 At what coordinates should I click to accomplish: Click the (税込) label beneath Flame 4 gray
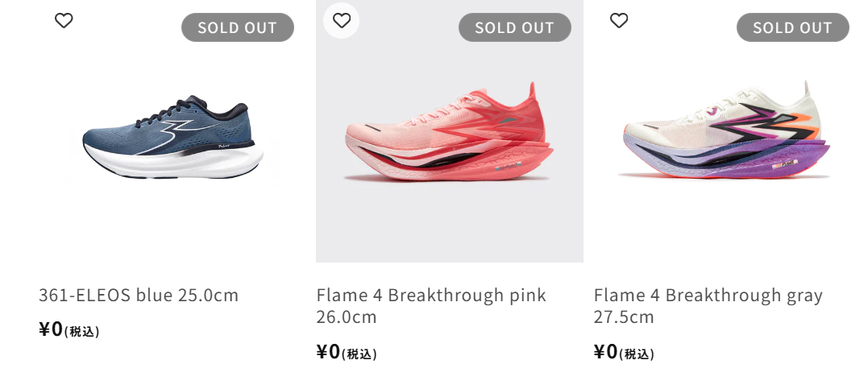[637, 354]
